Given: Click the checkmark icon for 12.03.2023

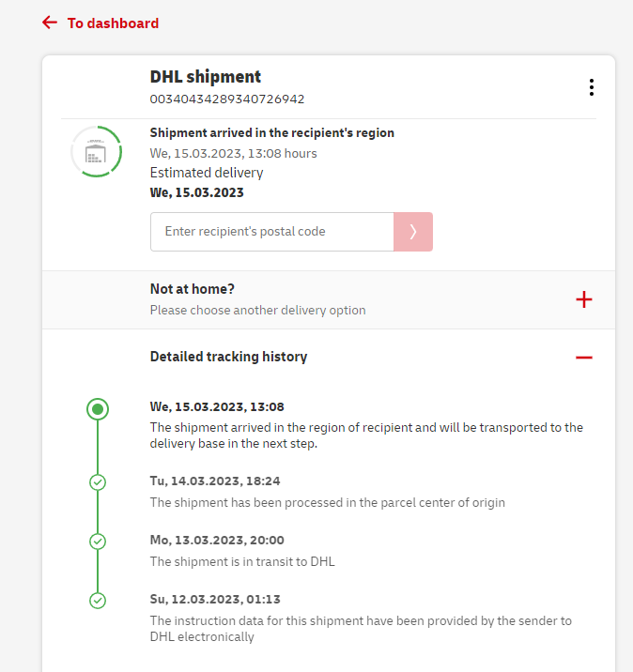Looking at the screenshot, I should coord(98,601).
